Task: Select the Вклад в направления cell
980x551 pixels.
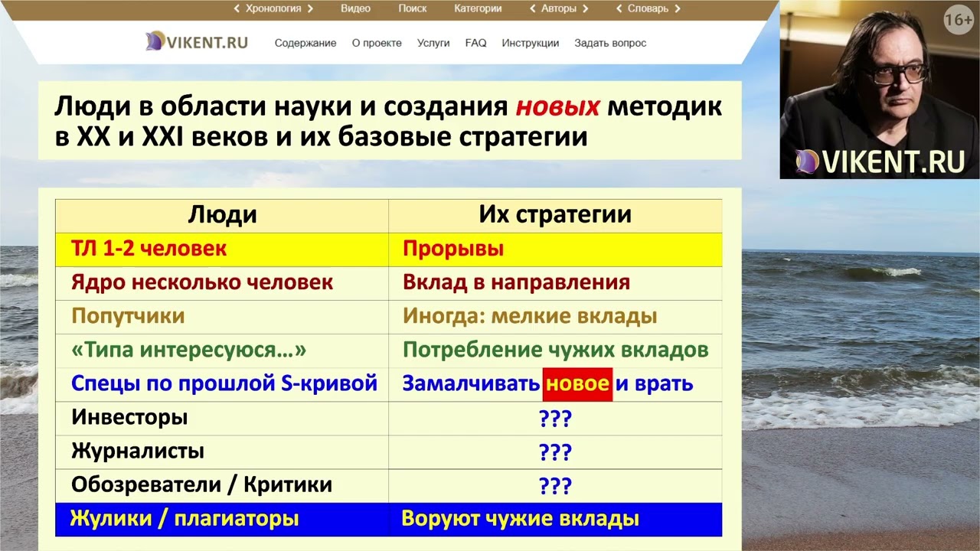Action: pyautogui.click(x=555, y=282)
